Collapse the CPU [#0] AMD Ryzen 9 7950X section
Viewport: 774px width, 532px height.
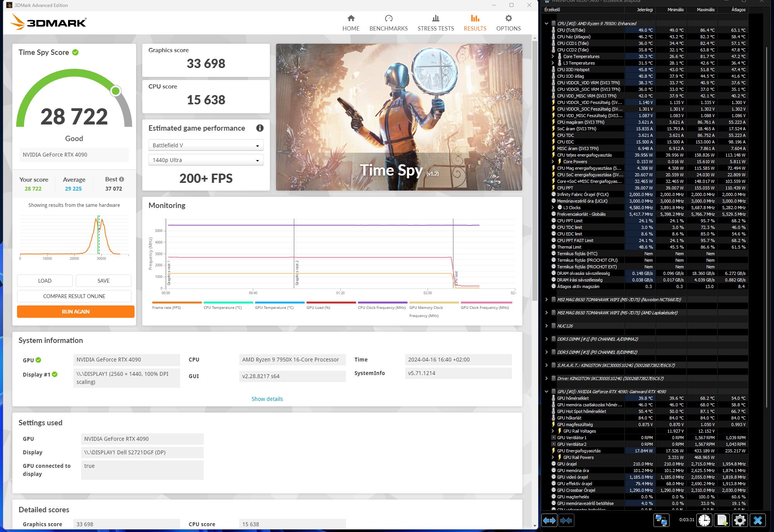pyautogui.click(x=546, y=24)
